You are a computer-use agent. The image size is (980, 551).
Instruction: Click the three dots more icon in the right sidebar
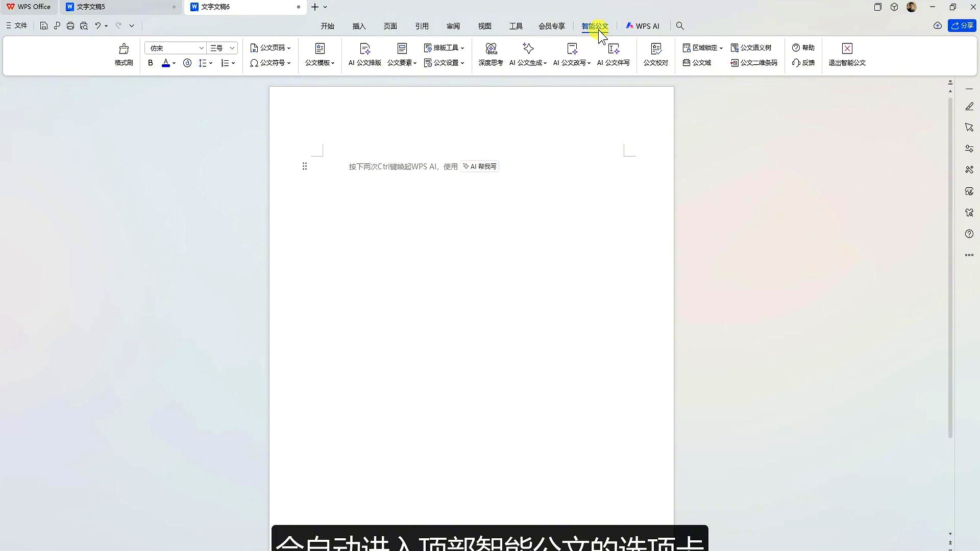coord(969,255)
